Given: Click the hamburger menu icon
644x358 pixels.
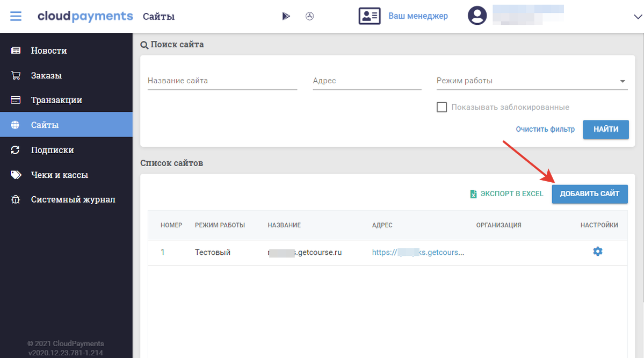Looking at the screenshot, I should [x=16, y=16].
